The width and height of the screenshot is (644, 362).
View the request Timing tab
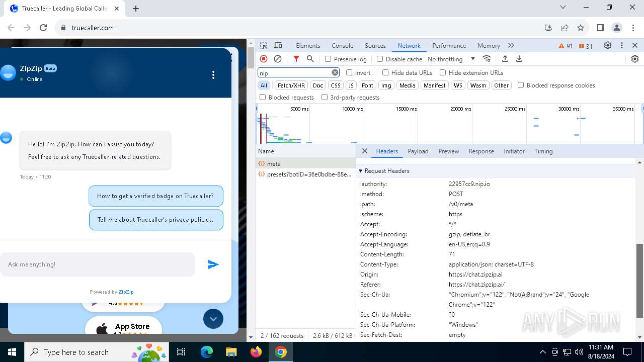pyautogui.click(x=543, y=151)
